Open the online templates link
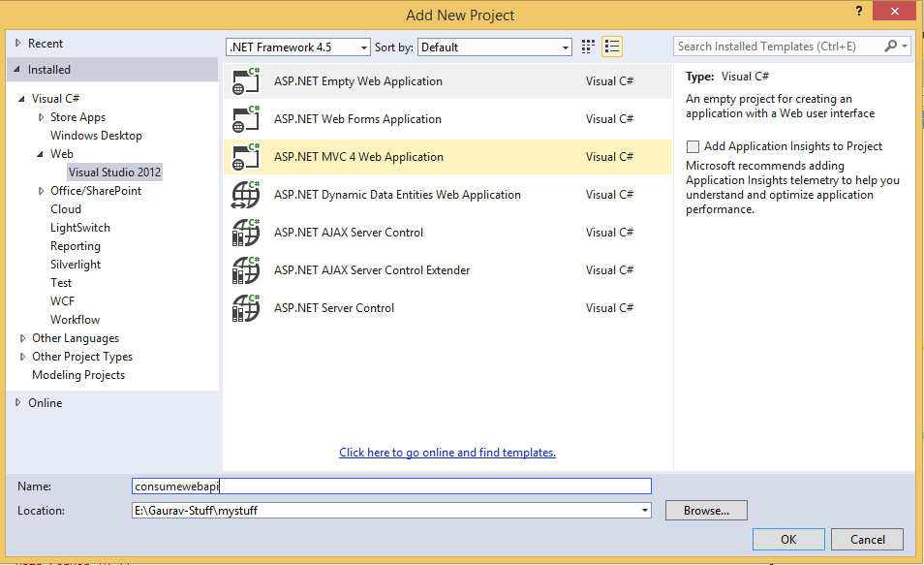The image size is (924, 565). pos(447,453)
